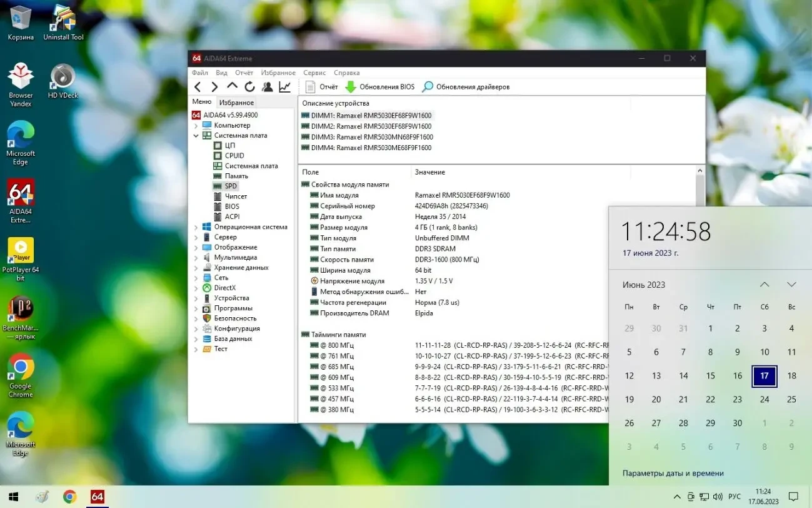Open the graph chart toolbar icon
Screen dimensions: 812x508
tap(284, 87)
